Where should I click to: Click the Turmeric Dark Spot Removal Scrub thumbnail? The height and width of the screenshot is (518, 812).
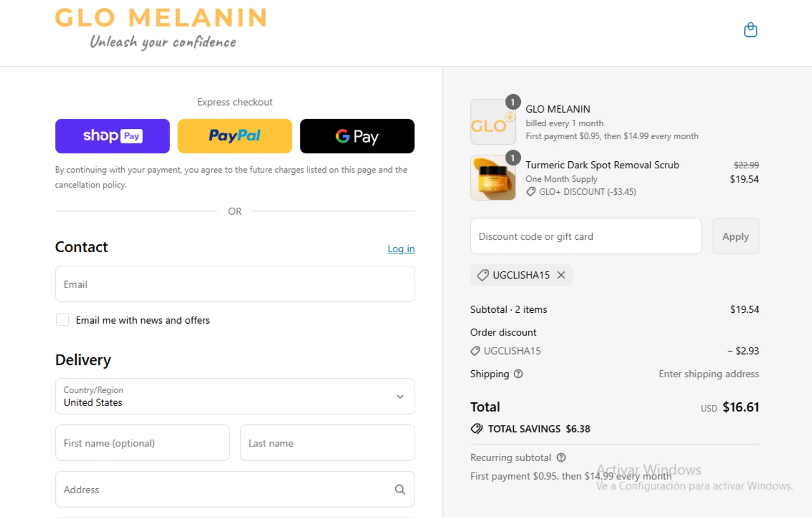click(x=493, y=178)
